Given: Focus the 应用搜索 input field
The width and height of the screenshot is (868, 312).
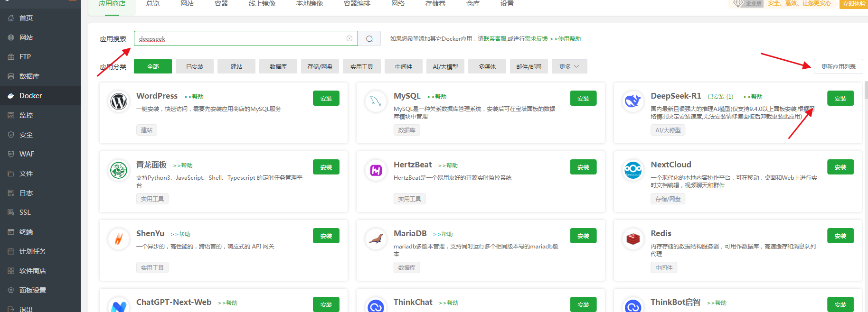Looking at the screenshot, I should pyautogui.click(x=240, y=39).
